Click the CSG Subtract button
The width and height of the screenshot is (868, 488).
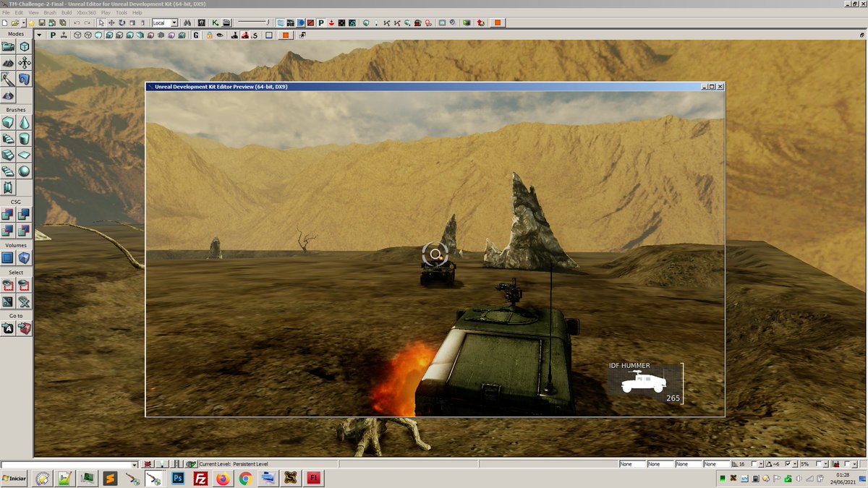point(24,214)
